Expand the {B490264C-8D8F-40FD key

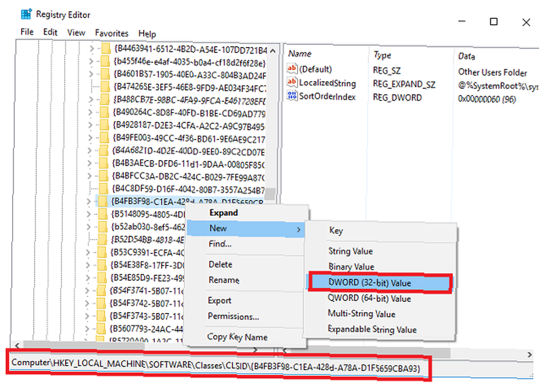click(91, 112)
